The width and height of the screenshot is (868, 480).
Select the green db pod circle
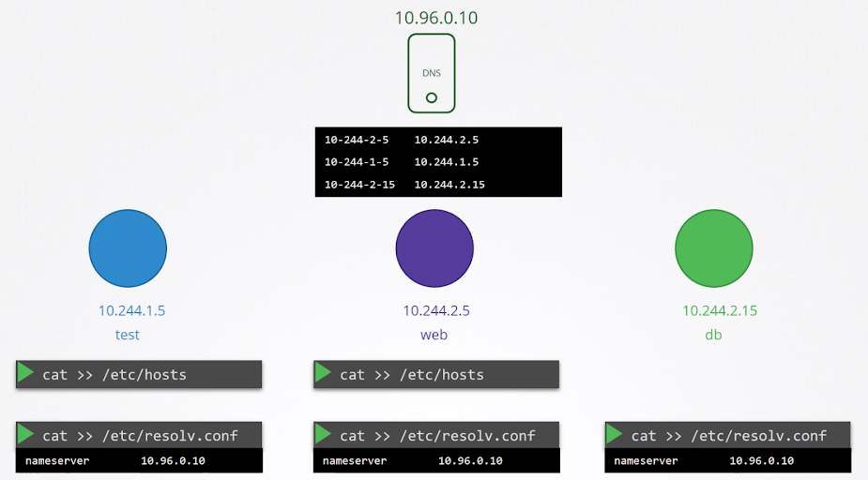point(713,248)
